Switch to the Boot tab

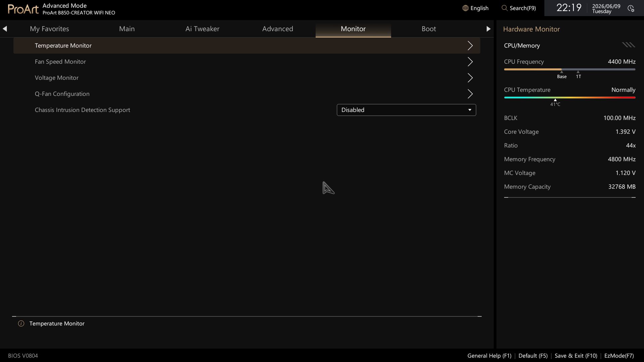point(429,29)
